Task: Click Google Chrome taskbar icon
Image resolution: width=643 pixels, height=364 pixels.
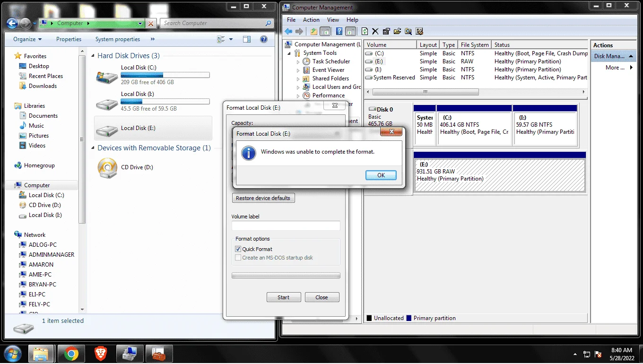Action: pos(71,353)
